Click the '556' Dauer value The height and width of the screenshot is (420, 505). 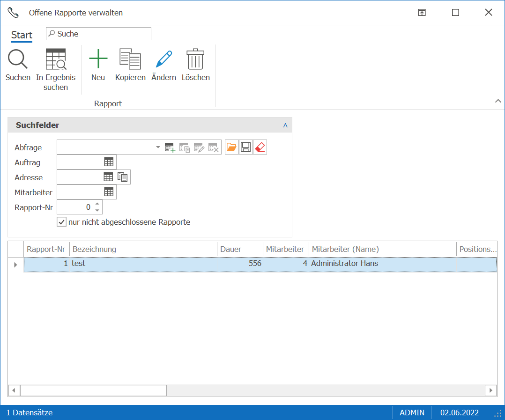tap(255, 264)
